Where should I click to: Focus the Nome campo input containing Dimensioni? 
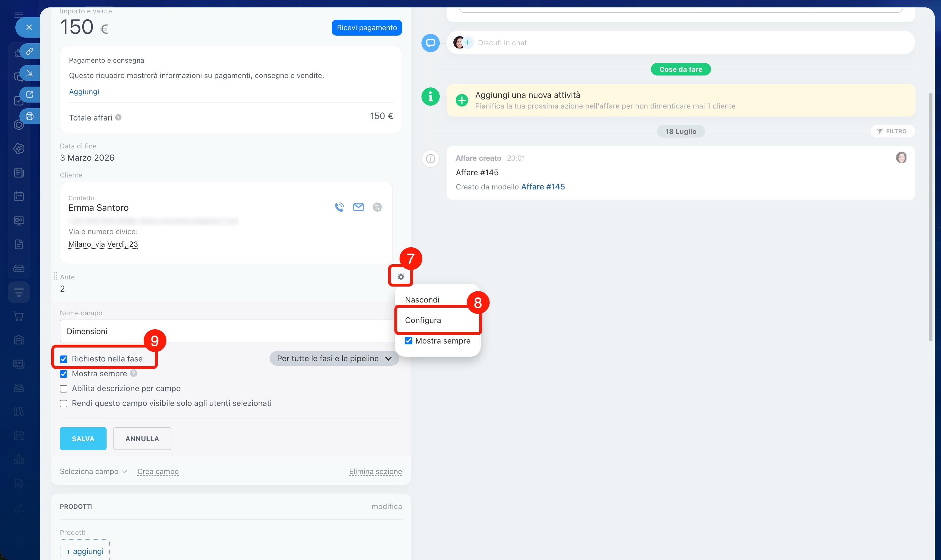pos(227,331)
